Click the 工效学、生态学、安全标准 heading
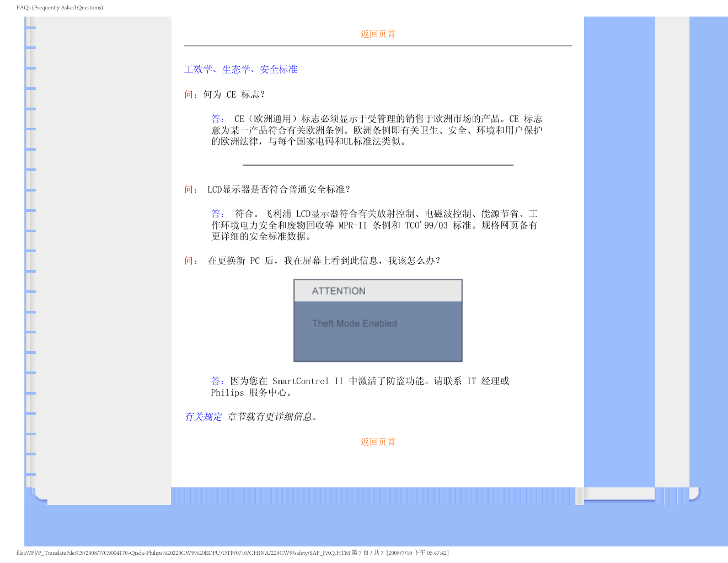 point(241,70)
